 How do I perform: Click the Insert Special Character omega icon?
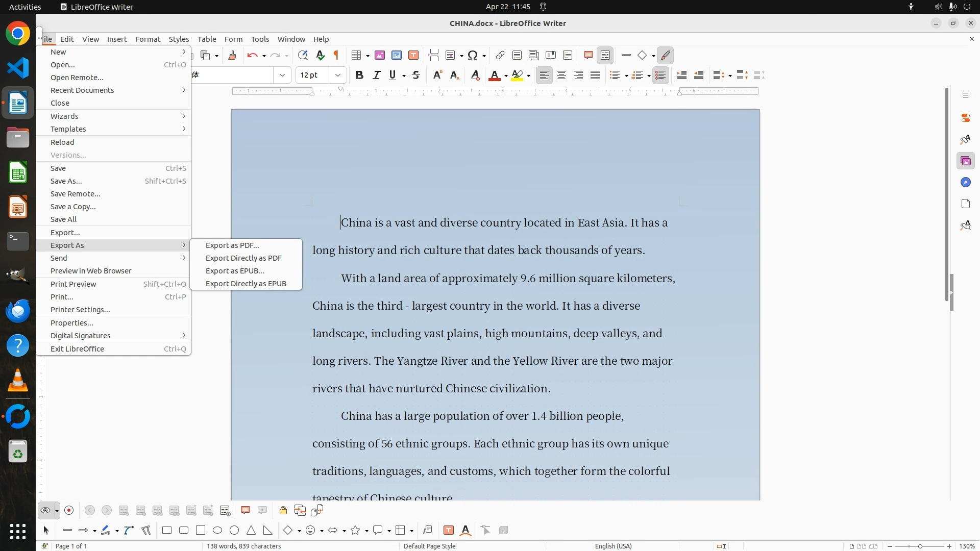click(472, 56)
